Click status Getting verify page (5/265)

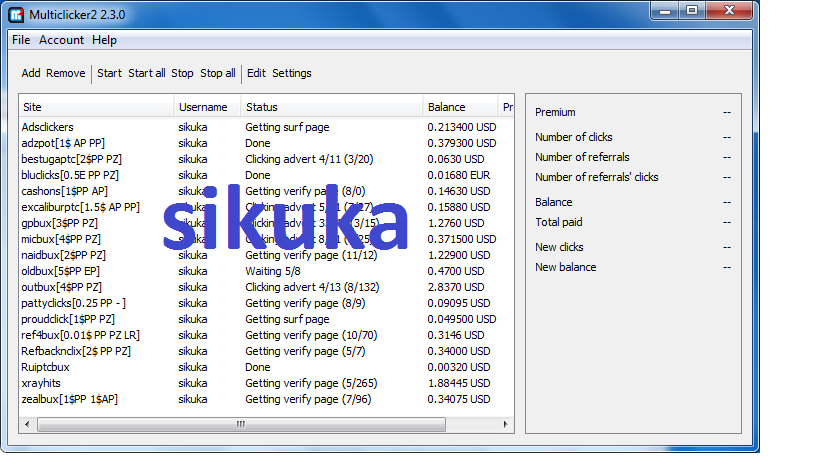(x=311, y=384)
